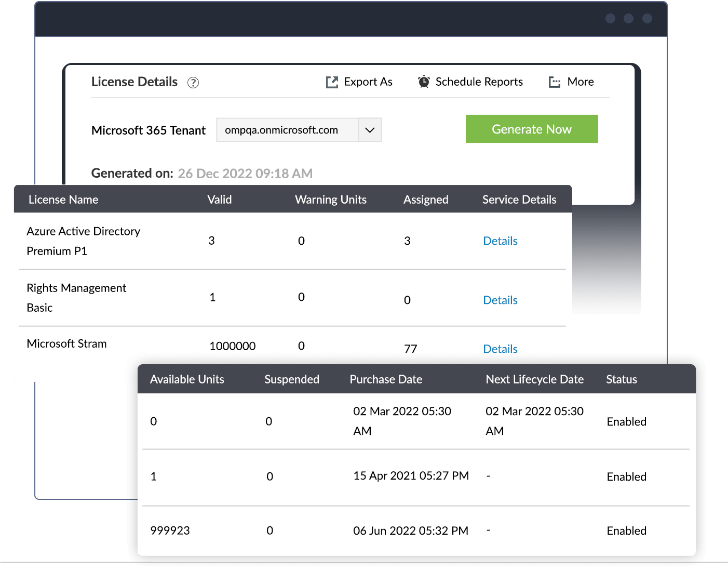This screenshot has width=728, height=570.
Task: Click the help icon beside License Details
Action: click(193, 83)
